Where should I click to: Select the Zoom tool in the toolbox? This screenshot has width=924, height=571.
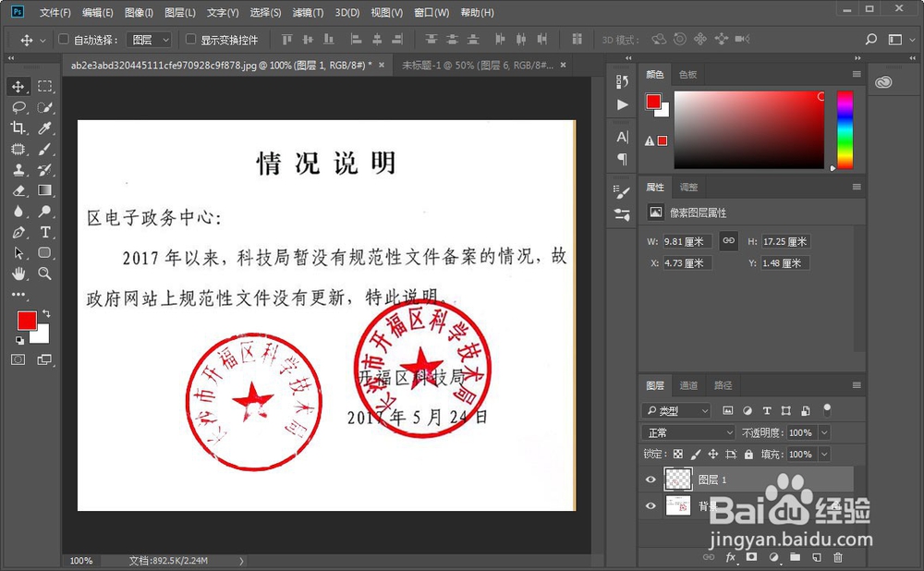point(45,274)
